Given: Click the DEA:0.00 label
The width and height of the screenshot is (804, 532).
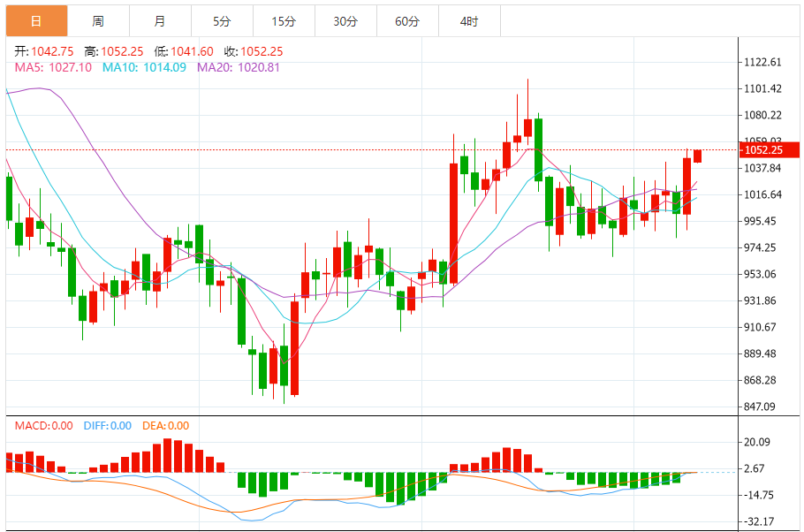Looking at the screenshot, I should (x=165, y=426).
